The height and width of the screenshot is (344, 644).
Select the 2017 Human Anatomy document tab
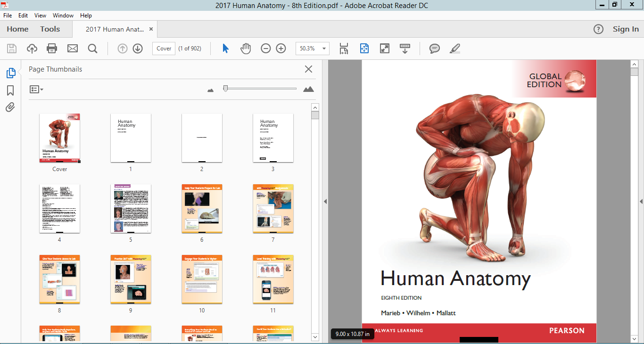click(115, 29)
